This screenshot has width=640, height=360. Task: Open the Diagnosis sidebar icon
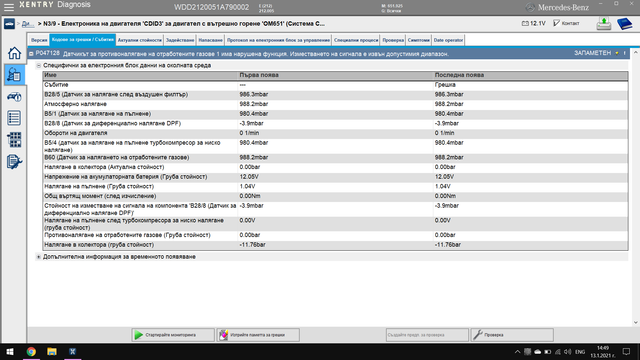[14, 75]
